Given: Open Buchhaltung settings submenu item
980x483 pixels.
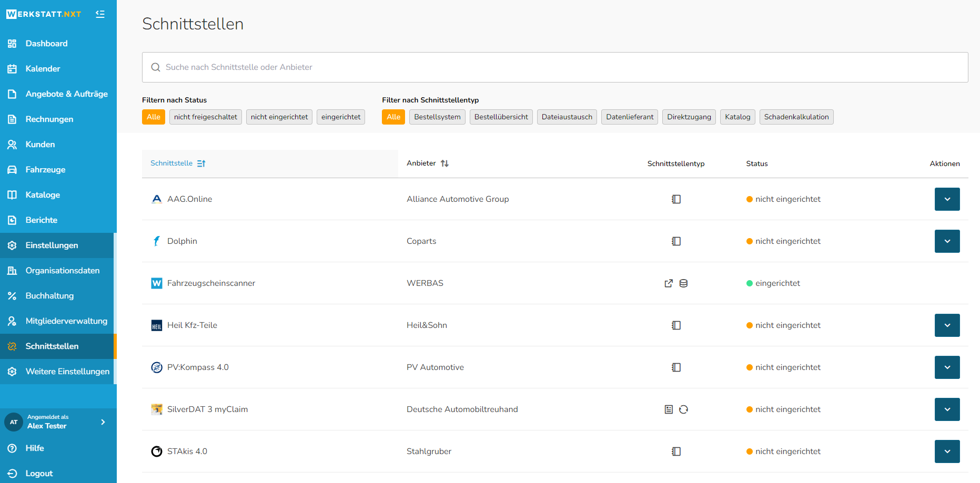Looking at the screenshot, I should coord(57,296).
